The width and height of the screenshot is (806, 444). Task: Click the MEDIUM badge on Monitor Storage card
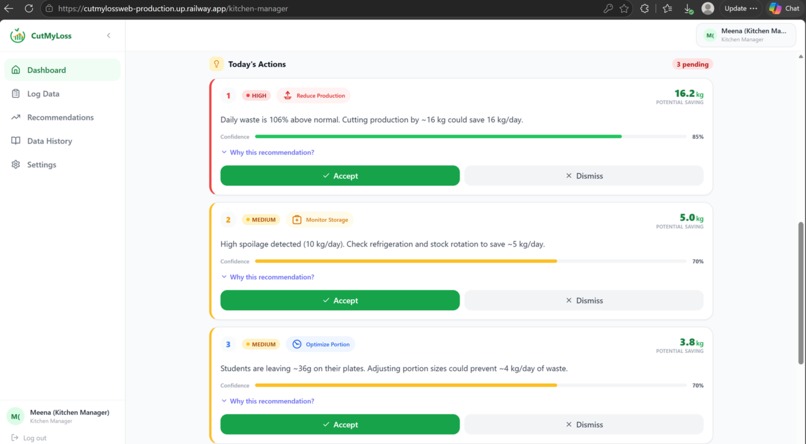[261, 220]
